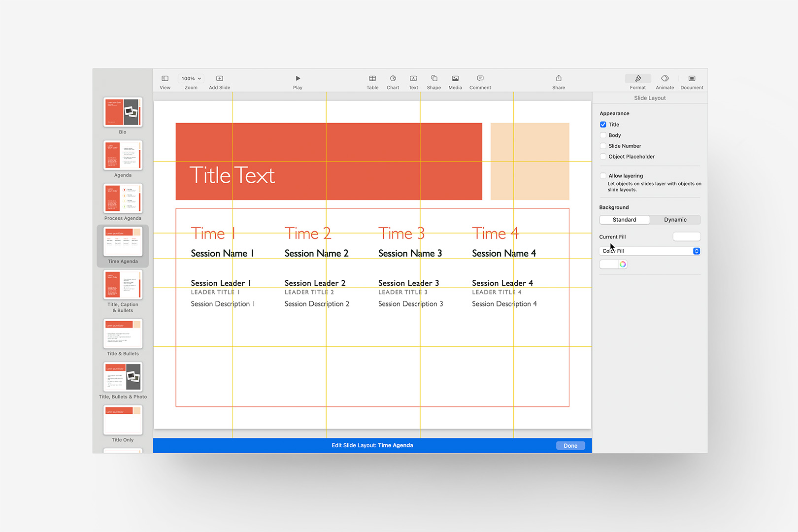This screenshot has width=798, height=532.
Task: Switch background to Dynamic
Action: [675, 220]
